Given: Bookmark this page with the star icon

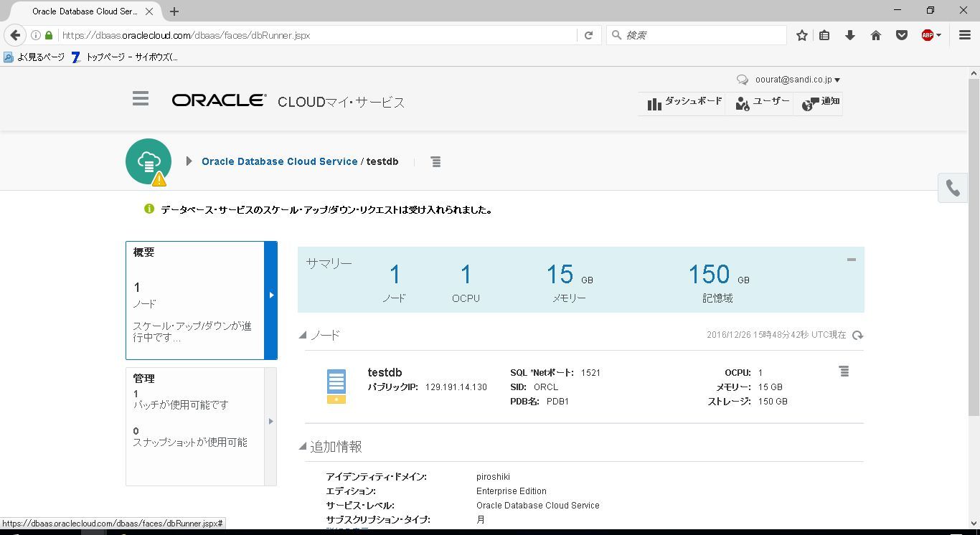Looking at the screenshot, I should 802,35.
